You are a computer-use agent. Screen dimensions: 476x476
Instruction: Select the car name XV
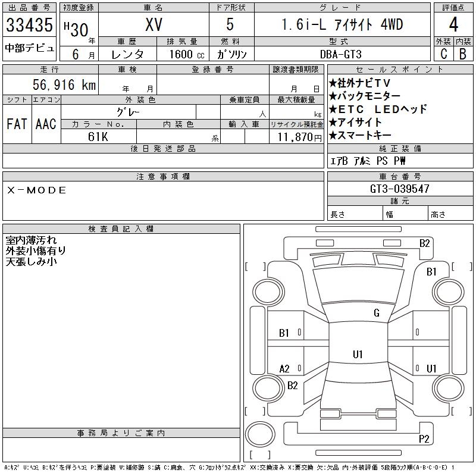(154, 24)
